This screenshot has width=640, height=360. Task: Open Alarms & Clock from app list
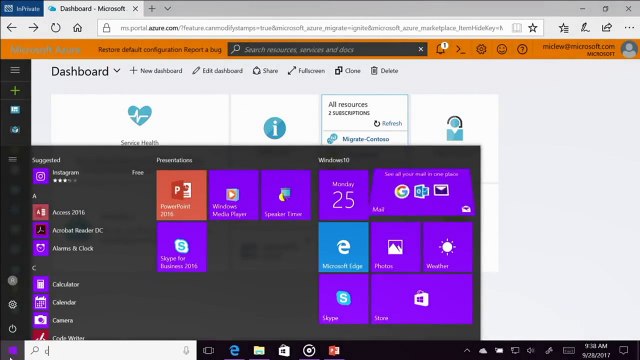[x=89, y=248]
